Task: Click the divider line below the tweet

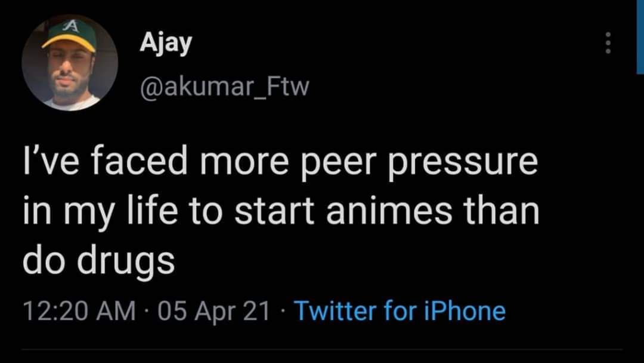Action: tap(322, 350)
